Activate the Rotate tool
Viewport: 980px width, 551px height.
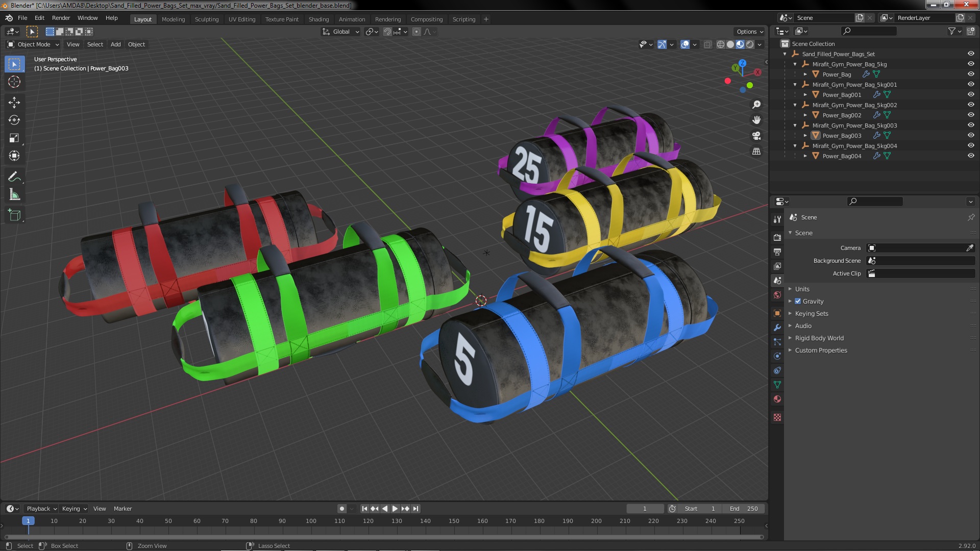(x=14, y=120)
